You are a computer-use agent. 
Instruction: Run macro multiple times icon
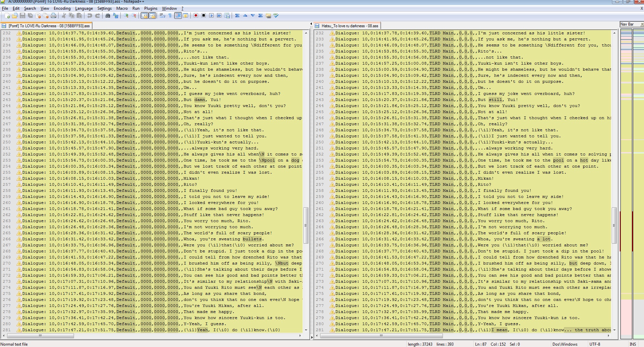219,15
